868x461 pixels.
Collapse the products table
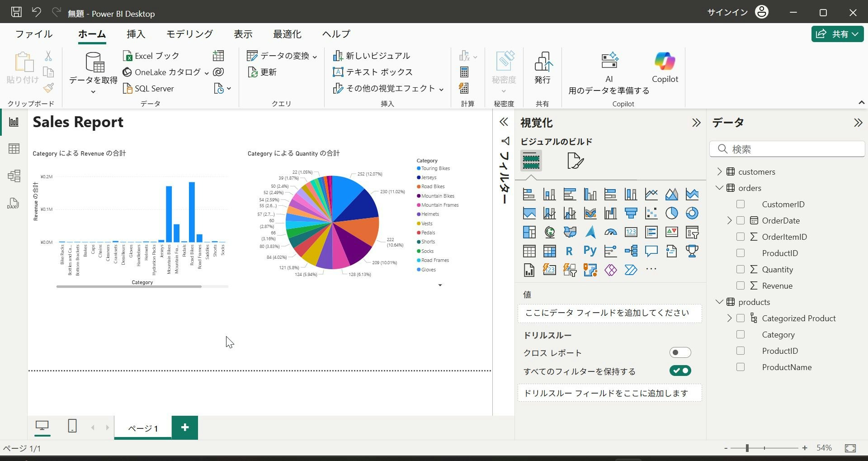point(719,302)
